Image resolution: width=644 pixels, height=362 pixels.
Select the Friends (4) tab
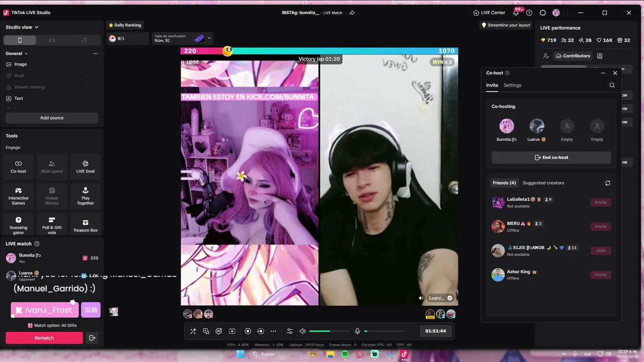[x=504, y=183]
